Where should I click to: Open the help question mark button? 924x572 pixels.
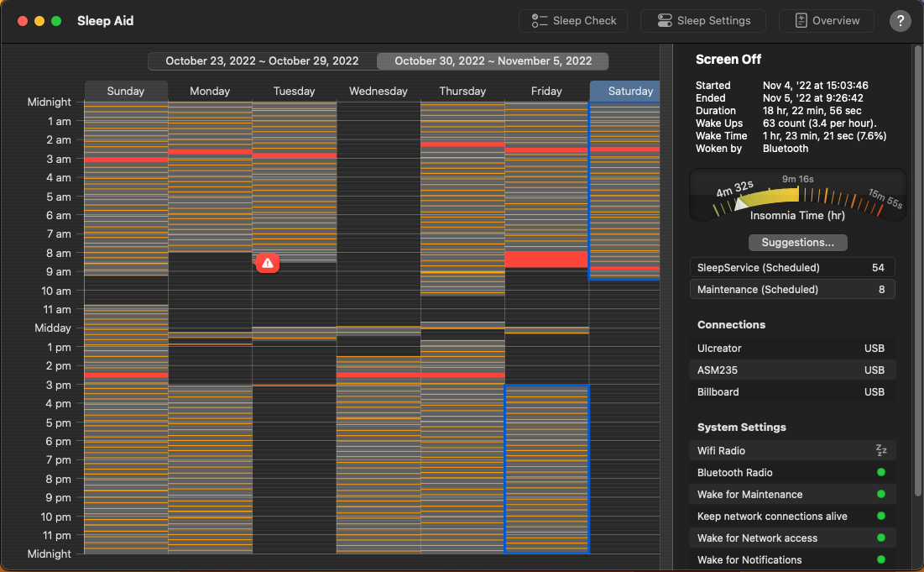click(x=900, y=21)
